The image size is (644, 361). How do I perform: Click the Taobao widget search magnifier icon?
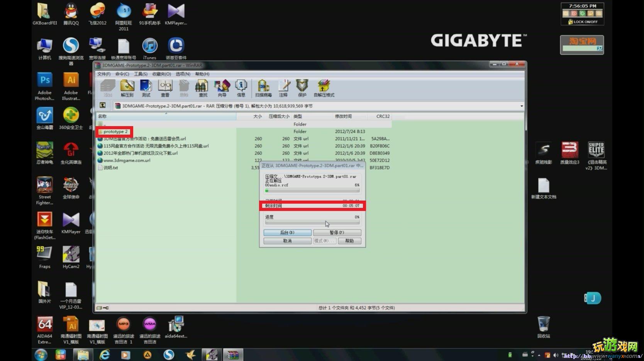pos(600,49)
